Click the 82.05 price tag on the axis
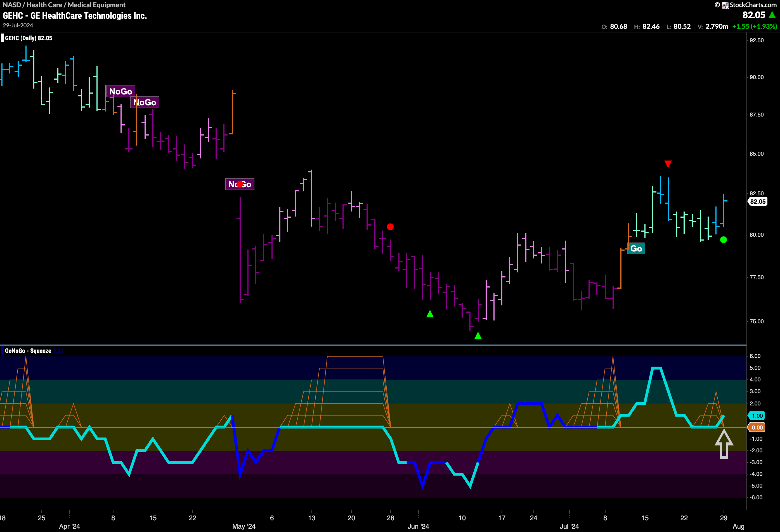780x532 pixels. pos(758,201)
